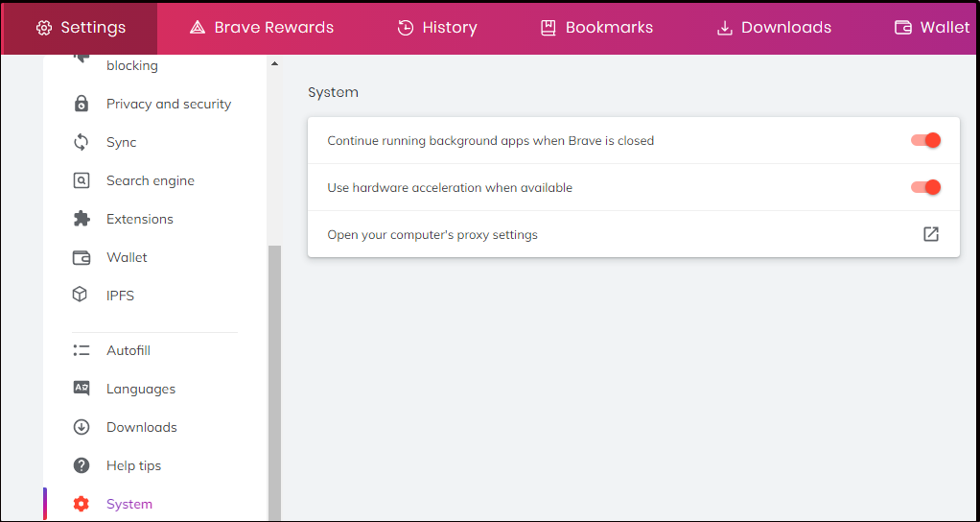Click sidebar scroll up arrow
Image resolution: width=980 pixels, height=522 pixels.
pos(273,63)
